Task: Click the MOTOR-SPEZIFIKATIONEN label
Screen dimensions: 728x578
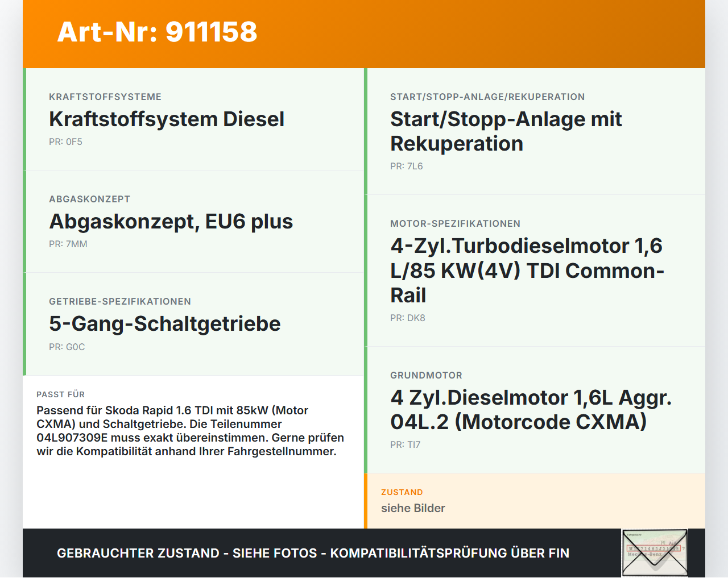Action: (455, 223)
